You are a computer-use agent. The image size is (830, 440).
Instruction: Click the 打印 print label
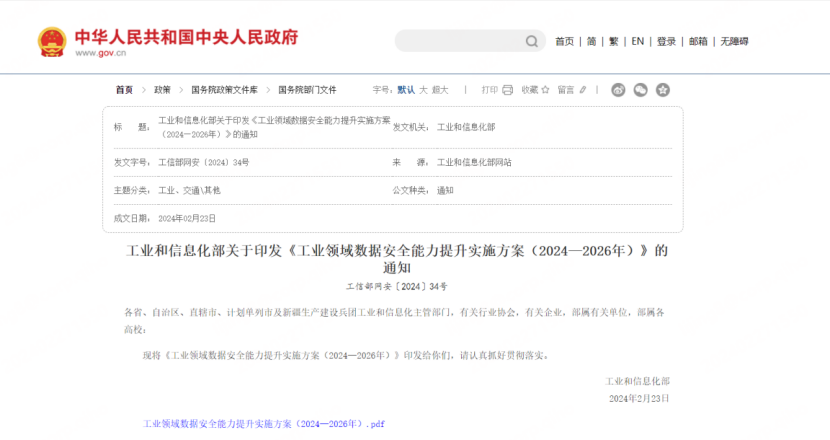pos(490,90)
